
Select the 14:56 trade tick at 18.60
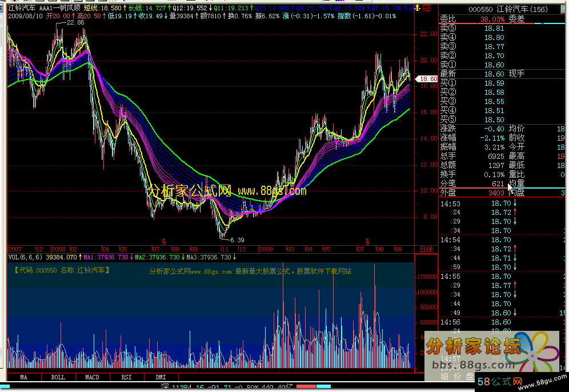pyautogui.click(x=502, y=322)
